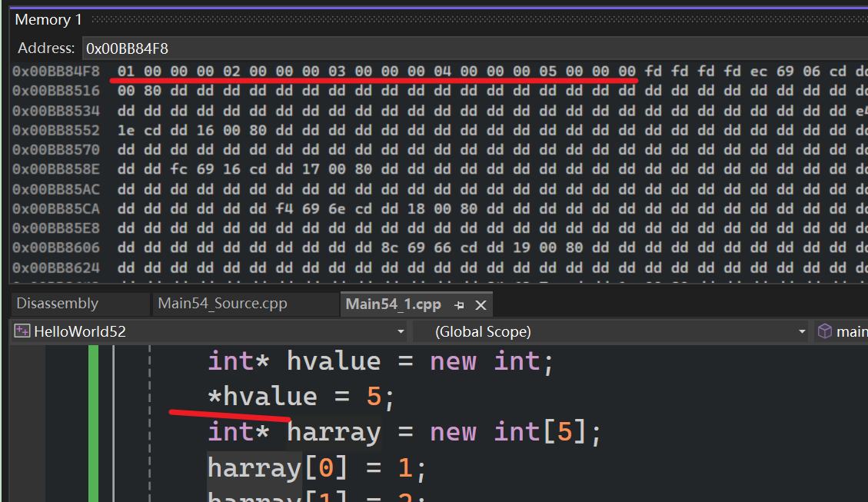Open the HelloWorld52 project dropdown
This screenshot has height=502, width=868.
pos(400,331)
